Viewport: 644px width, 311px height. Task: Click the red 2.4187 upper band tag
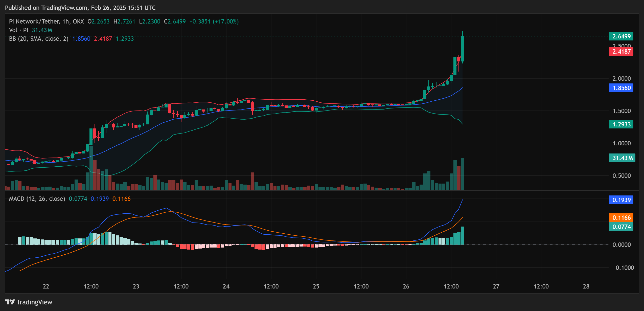pos(621,52)
